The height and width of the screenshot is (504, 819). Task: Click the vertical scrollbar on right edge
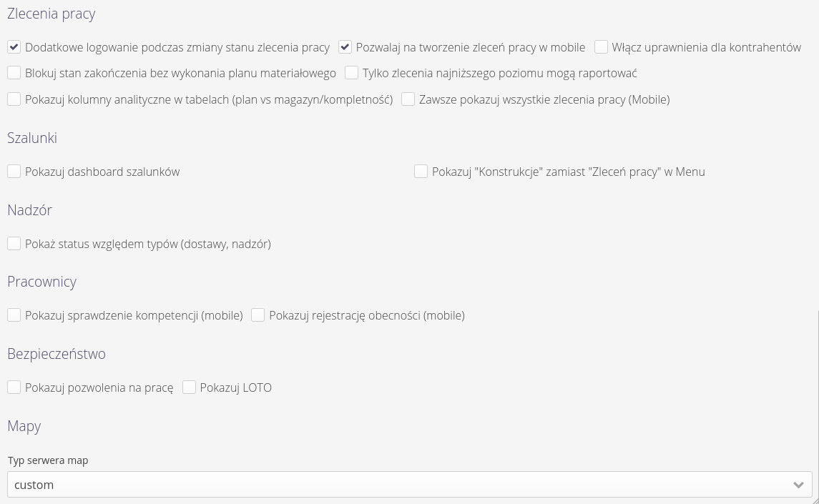click(x=817, y=400)
